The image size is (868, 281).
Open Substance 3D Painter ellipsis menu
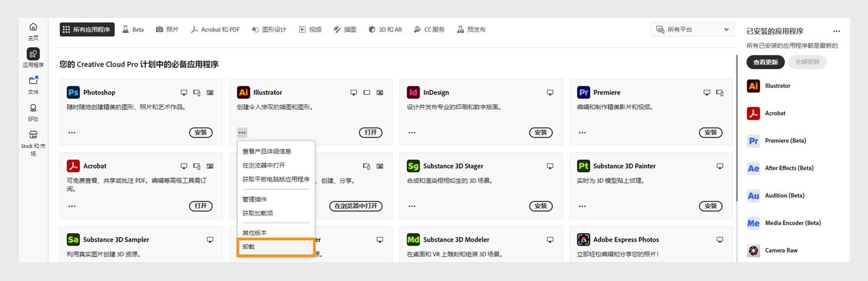pyautogui.click(x=582, y=206)
